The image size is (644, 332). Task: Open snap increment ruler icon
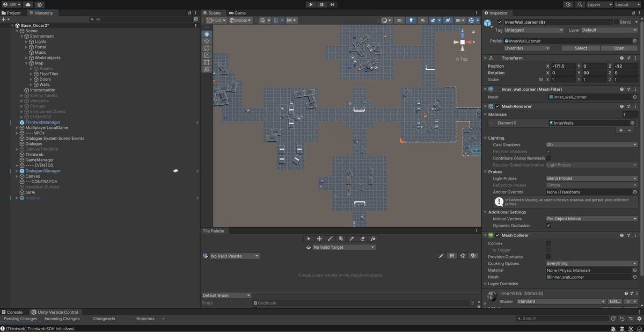pos(292,20)
